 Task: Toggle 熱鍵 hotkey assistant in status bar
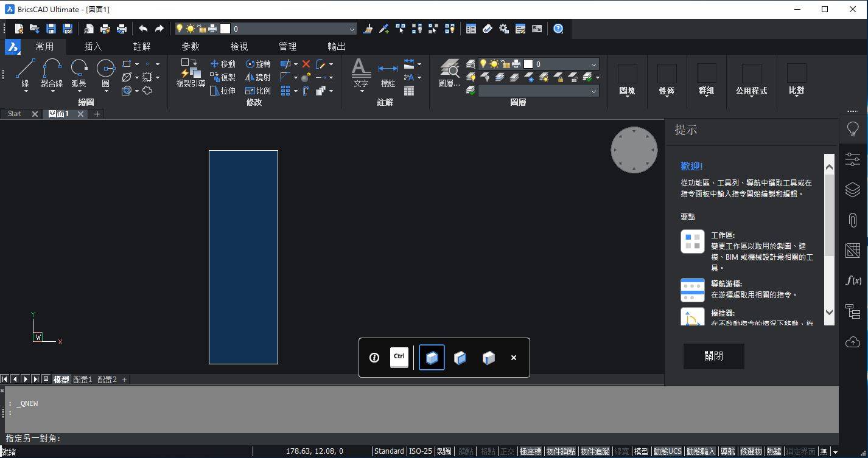[774, 451]
